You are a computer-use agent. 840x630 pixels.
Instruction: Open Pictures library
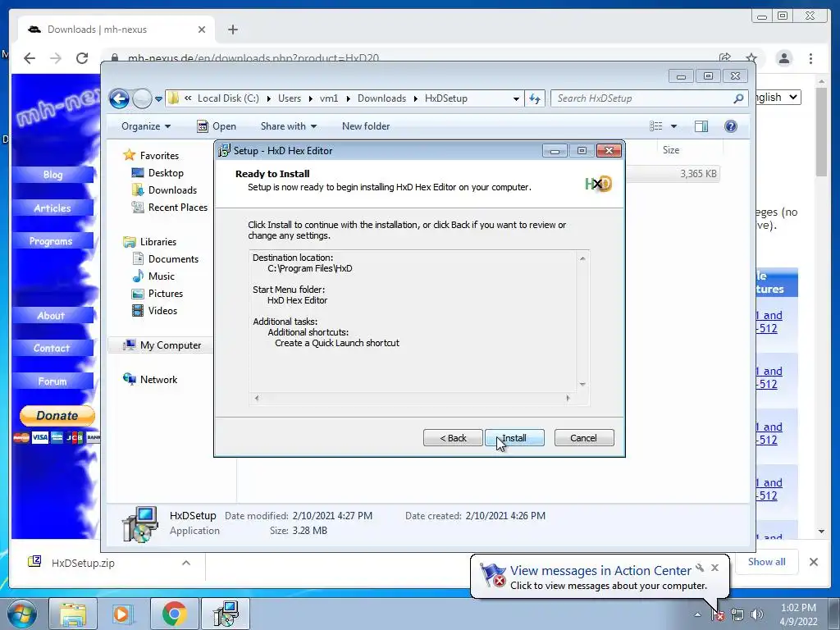tap(166, 294)
